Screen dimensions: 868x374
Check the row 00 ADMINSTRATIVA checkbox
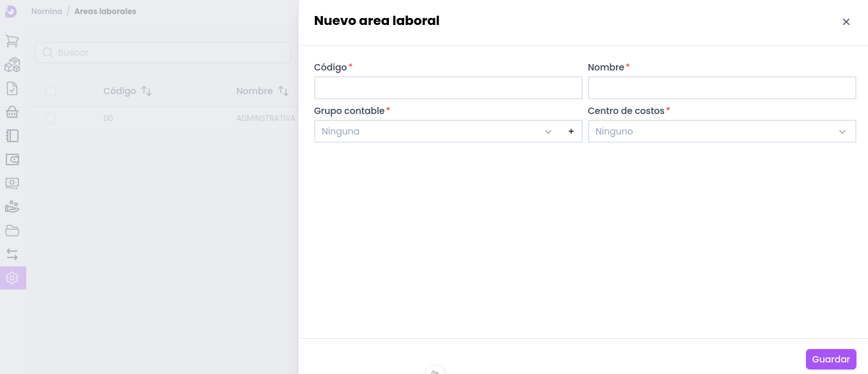pyautogui.click(x=51, y=118)
